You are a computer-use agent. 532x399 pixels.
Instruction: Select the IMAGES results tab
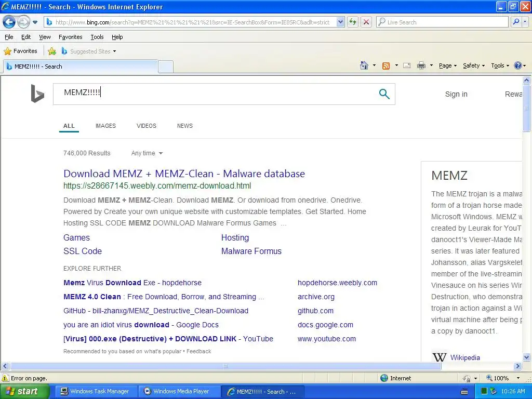coord(105,126)
